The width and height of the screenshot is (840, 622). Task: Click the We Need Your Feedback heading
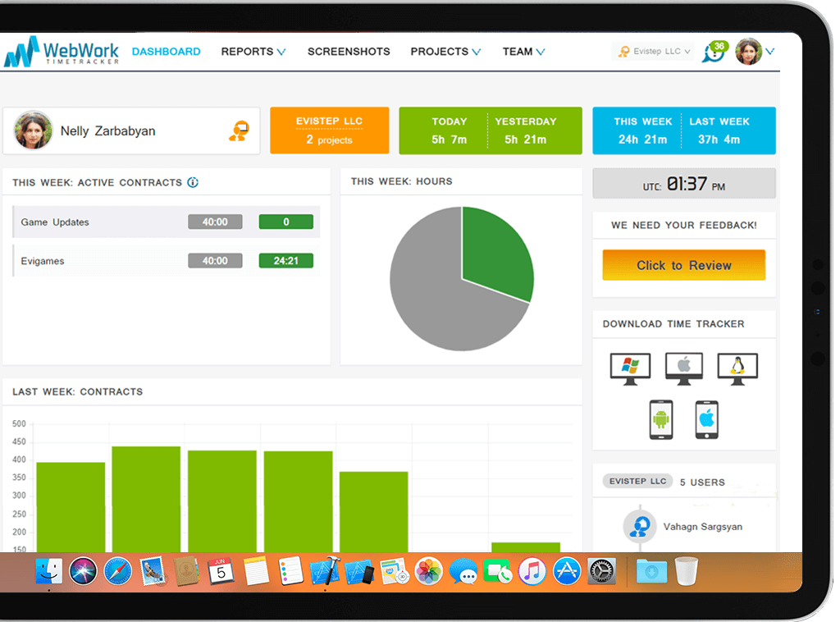pyautogui.click(x=683, y=225)
